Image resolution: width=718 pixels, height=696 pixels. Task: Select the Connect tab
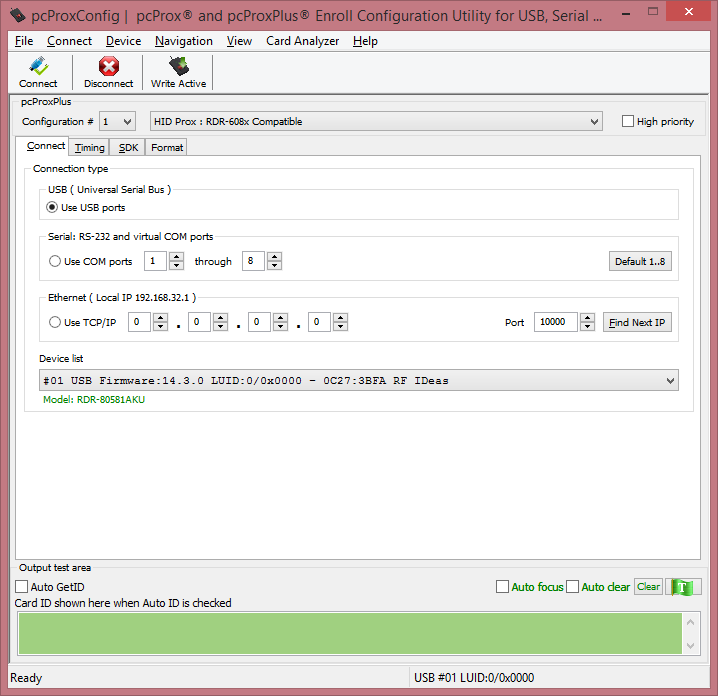(x=45, y=146)
